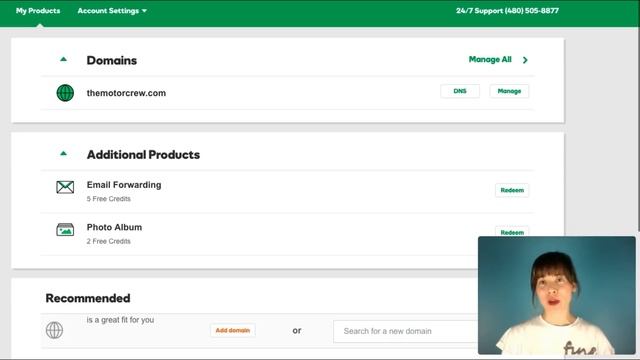Click the gray globe icon in Recommended
This screenshot has width=640, height=360.
pos(54,330)
